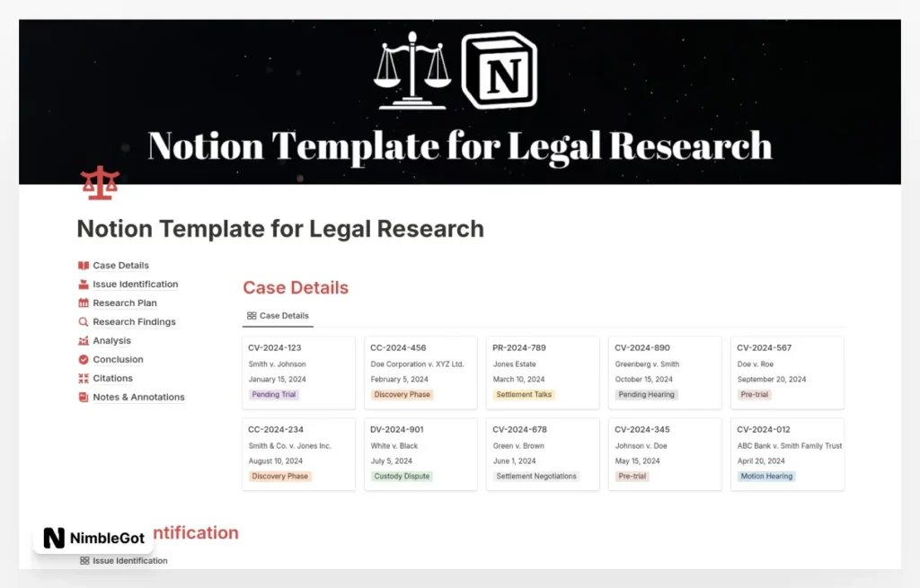The height and width of the screenshot is (588, 920).
Task: Open the Citations page link
Action: 112,379
